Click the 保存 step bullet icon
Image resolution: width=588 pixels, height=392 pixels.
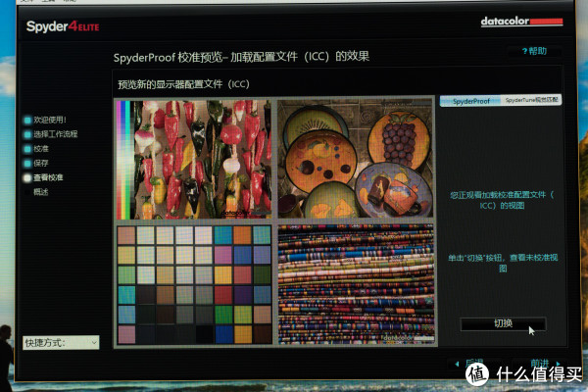[x=26, y=164]
